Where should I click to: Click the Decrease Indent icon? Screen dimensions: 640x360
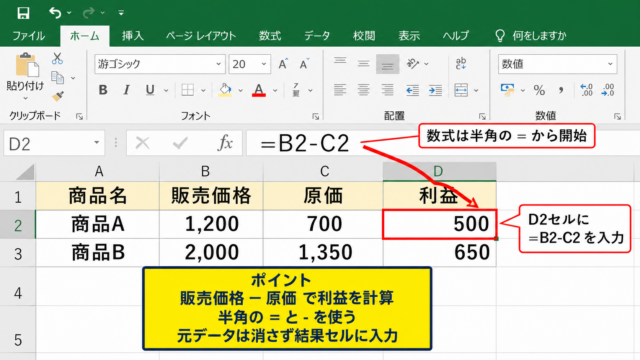412,90
